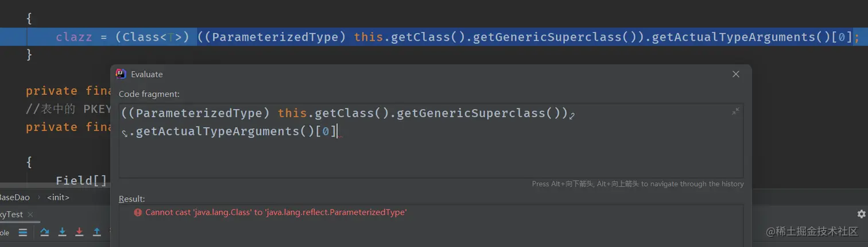This screenshot has height=247, width=868.
Task: Click the 'Cannot cast' error message
Action: click(276, 213)
